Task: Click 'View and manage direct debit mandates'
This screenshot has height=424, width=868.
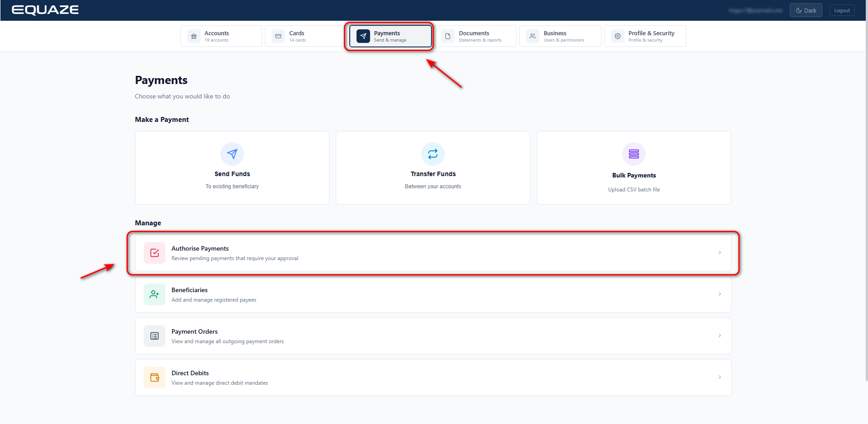Action: pos(220,383)
